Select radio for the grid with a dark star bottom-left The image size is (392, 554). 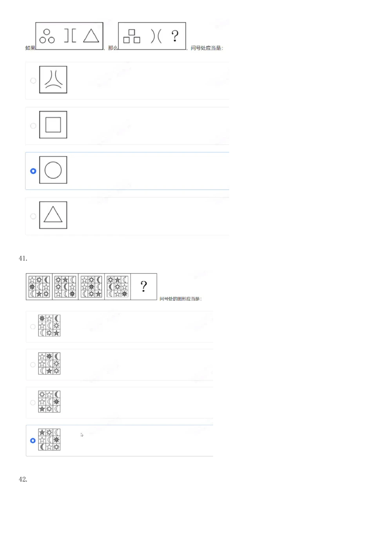point(33,403)
